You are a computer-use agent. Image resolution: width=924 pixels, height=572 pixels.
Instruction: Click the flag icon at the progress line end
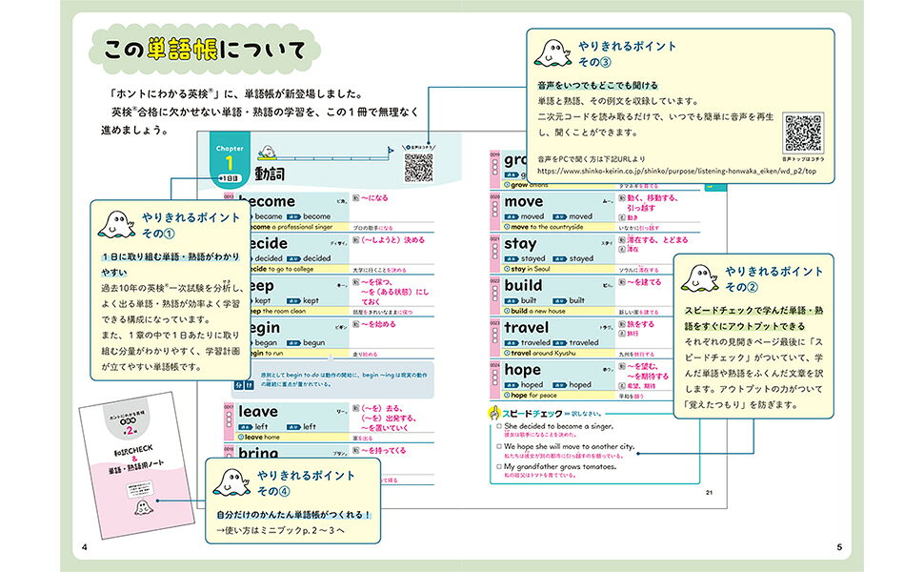click(x=391, y=152)
